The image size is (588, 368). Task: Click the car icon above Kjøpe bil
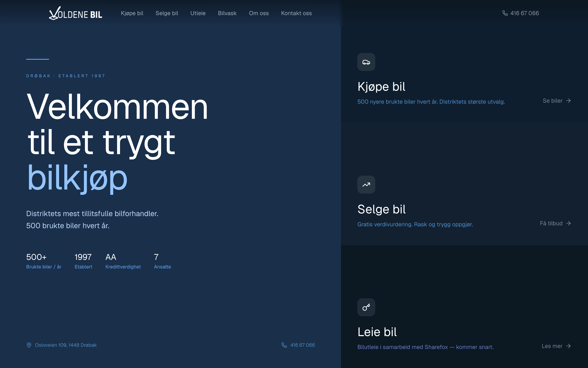(x=366, y=62)
